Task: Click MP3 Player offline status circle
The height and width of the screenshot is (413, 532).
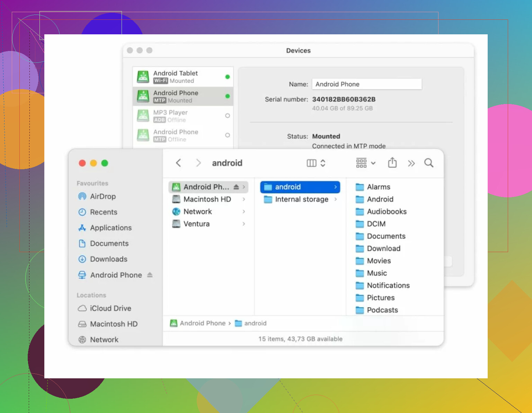Action: coord(228,115)
